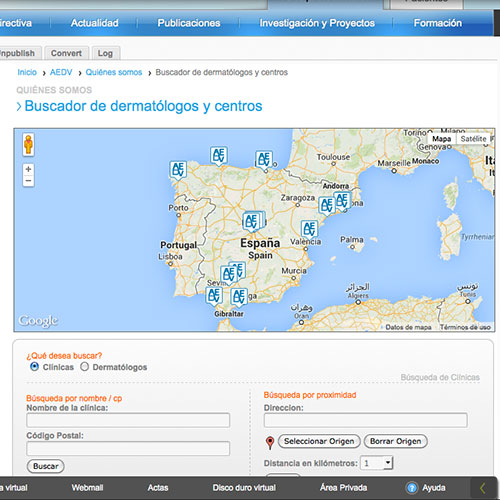Open Términos de uso map link
500x500 pixels.
465,327
